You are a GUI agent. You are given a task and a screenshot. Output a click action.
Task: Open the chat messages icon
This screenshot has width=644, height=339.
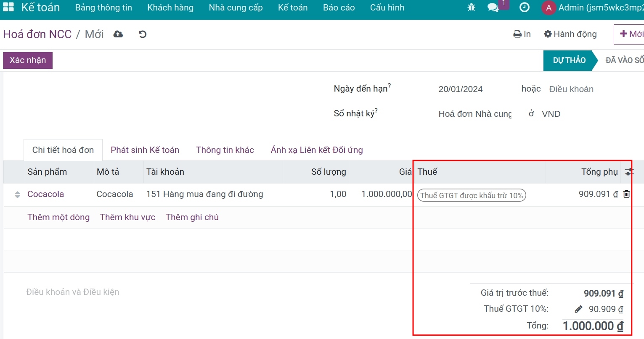(x=493, y=8)
